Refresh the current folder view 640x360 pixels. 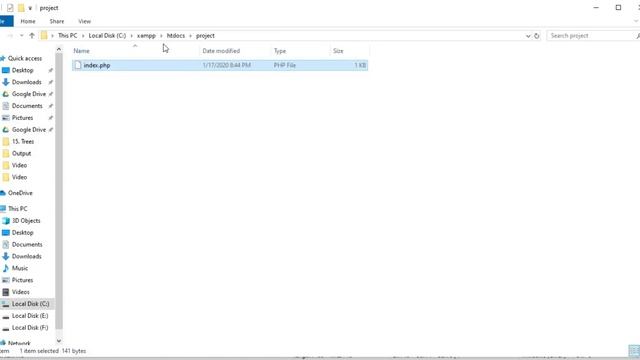537,36
